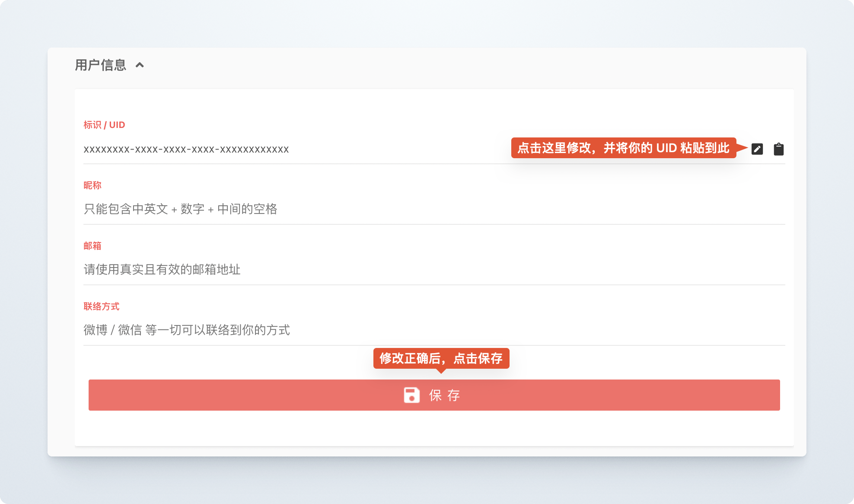854x504 pixels.
Task: Click the 保 存 text on the red button
Action: click(444, 395)
